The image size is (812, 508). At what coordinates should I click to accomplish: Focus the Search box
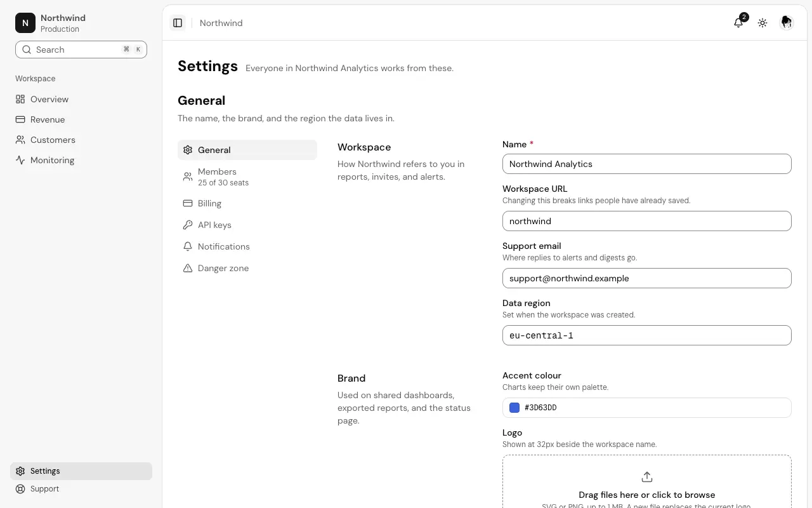(81, 50)
